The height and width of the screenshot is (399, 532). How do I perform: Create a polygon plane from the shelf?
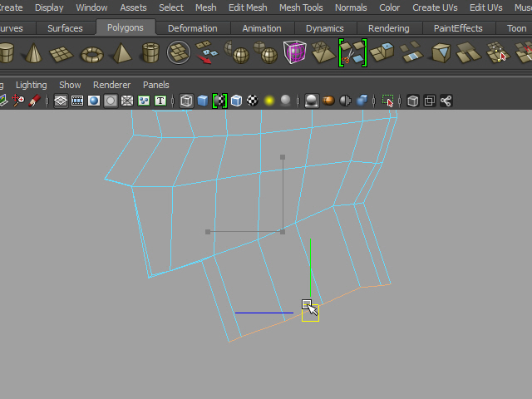[63, 55]
